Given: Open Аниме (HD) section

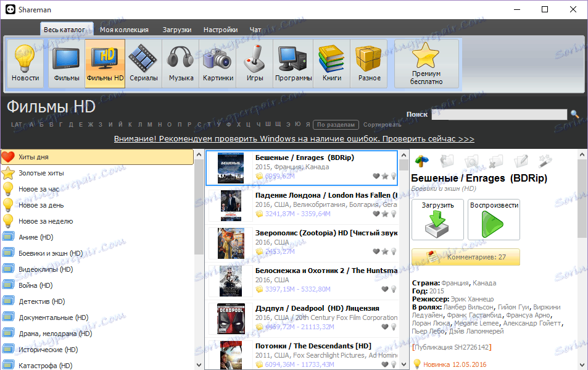Looking at the screenshot, I should coord(97,237).
